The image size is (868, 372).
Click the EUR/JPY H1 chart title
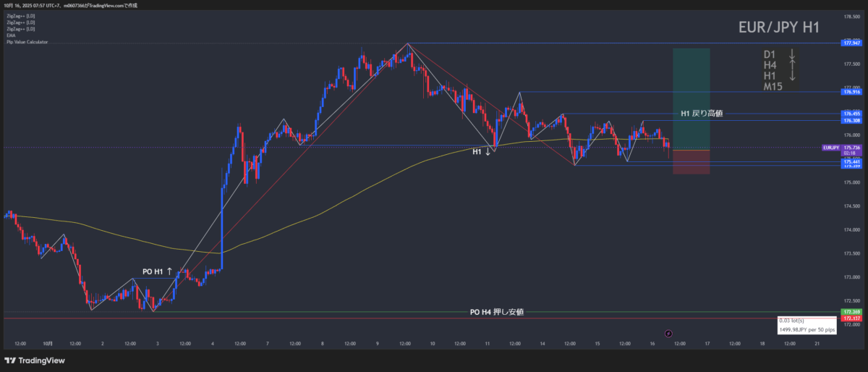(x=778, y=28)
